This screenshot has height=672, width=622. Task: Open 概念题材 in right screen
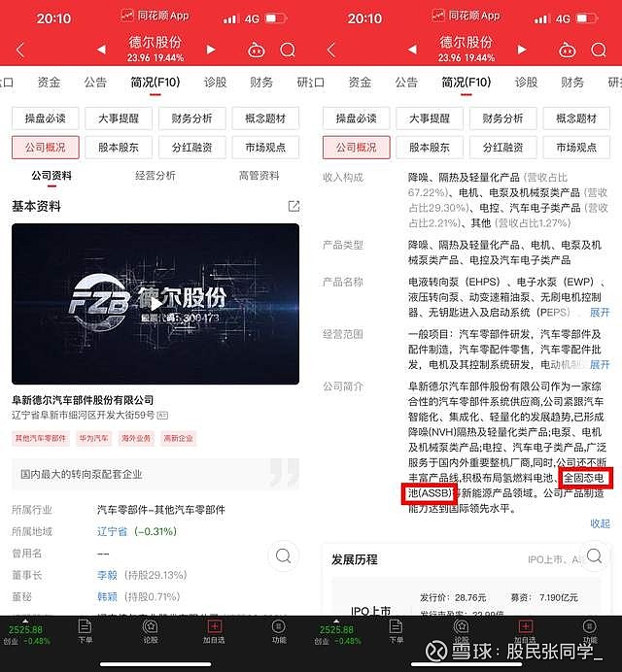(576, 118)
